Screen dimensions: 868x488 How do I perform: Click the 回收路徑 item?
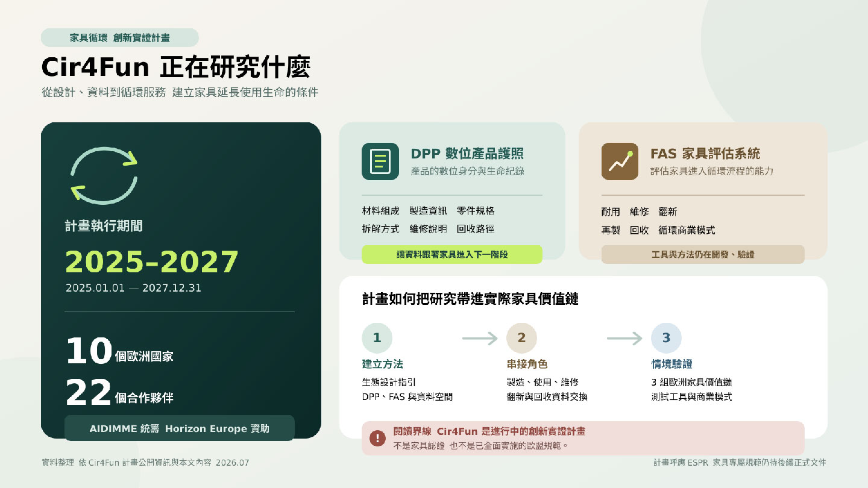click(x=476, y=229)
